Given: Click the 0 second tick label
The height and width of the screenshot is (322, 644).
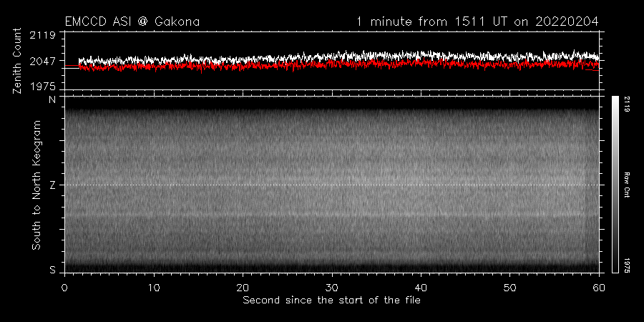Looking at the screenshot, I should point(64,287).
